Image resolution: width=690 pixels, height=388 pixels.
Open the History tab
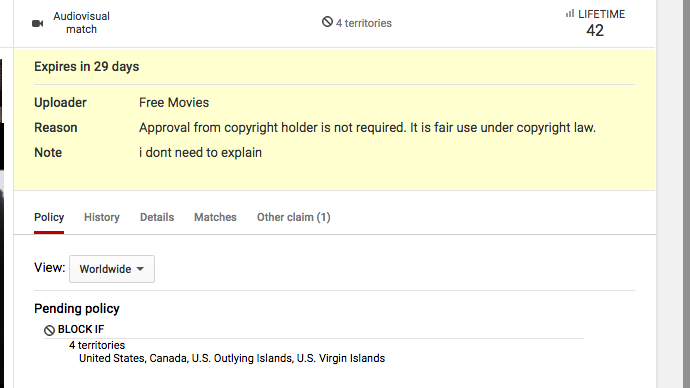(102, 217)
